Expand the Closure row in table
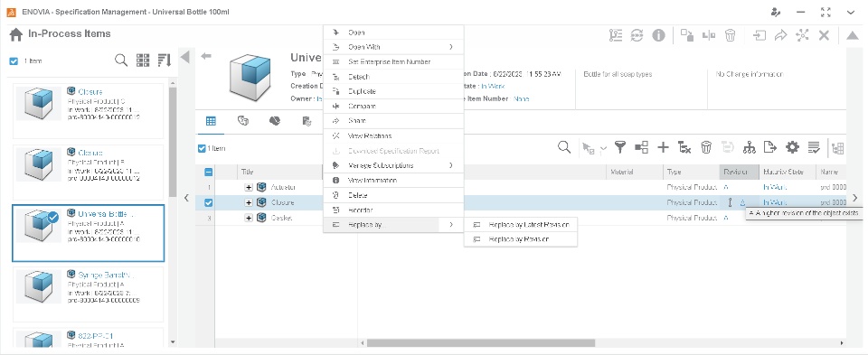This screenshot has width=868, height=355. 249,202
